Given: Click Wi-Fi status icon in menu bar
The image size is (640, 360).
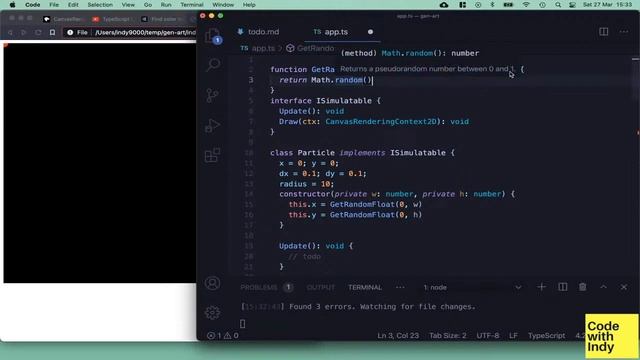Looking at the screenshot, I should pos(526,5).
